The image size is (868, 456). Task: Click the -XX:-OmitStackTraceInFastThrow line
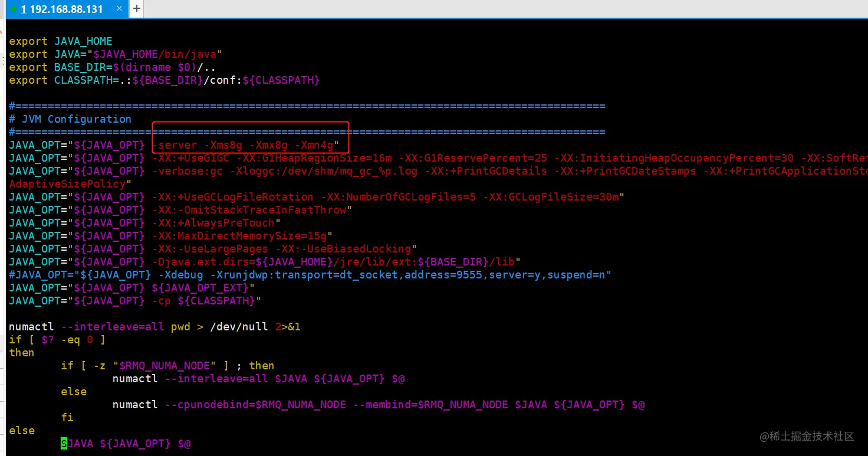180,210
